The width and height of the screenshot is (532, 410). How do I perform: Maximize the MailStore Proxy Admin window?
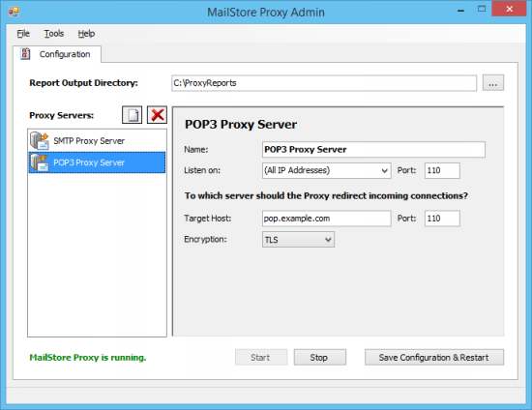[482, 9]
